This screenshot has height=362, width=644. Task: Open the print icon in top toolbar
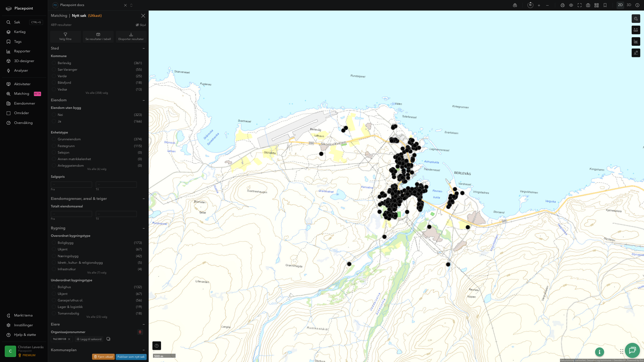(562, 5)
